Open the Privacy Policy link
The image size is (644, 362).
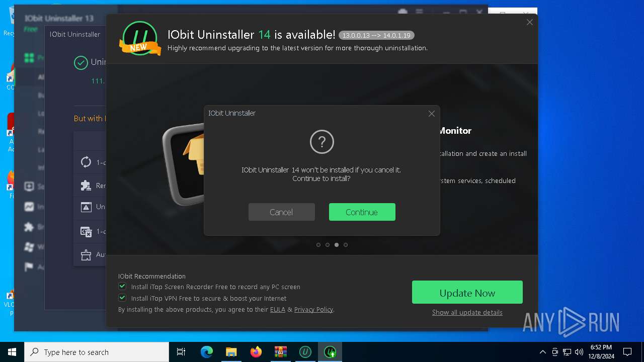[x=313, y=309]
